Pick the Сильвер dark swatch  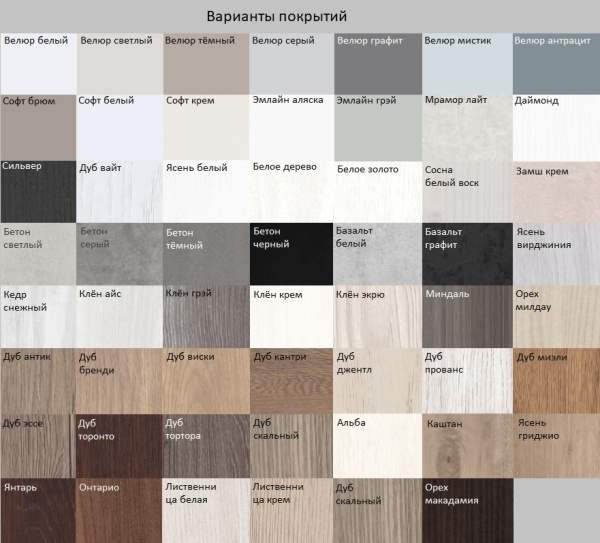coord(38,191)
